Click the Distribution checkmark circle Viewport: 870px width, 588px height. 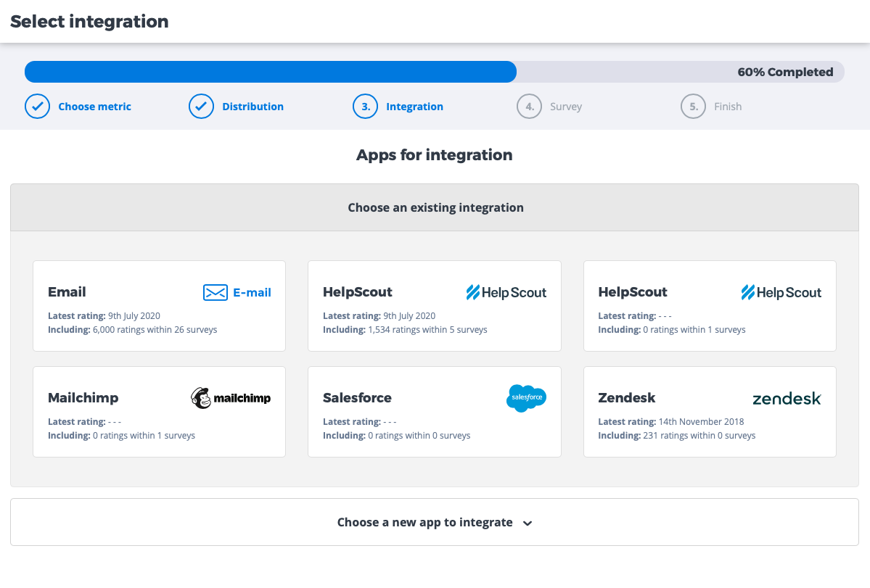pos(202,107)
